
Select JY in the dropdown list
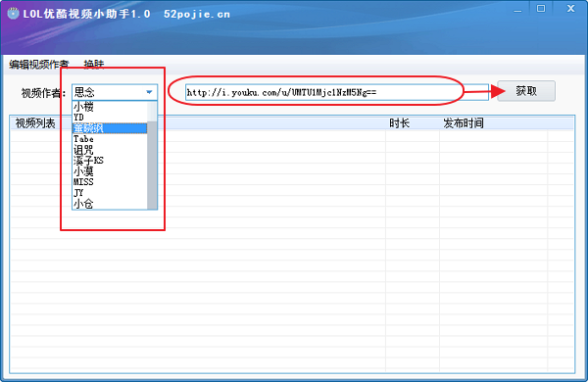click(x=110, y=193)
